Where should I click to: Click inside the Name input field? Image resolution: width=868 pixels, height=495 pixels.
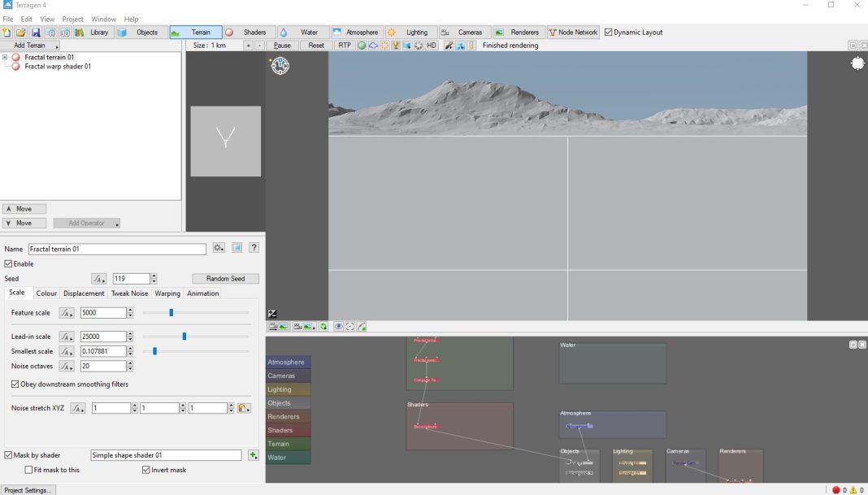(117, 249)
